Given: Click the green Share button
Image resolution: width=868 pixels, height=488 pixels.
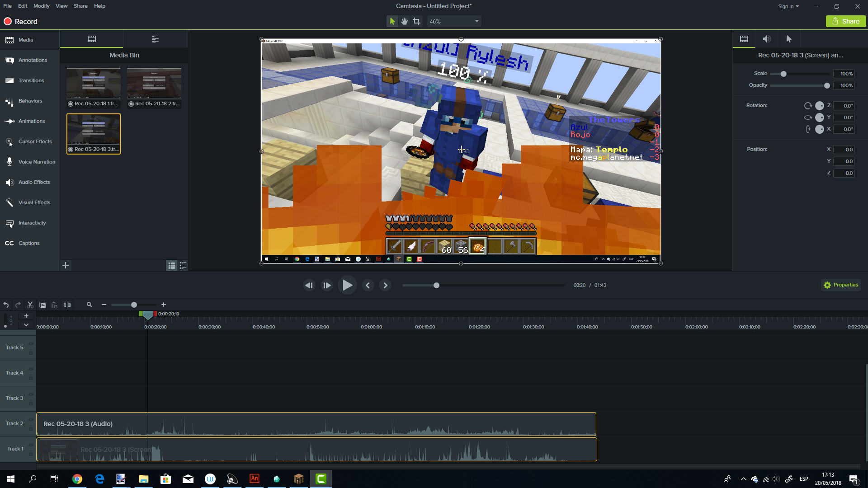Looking at the screenshot, I should click(x=846, y=21).
